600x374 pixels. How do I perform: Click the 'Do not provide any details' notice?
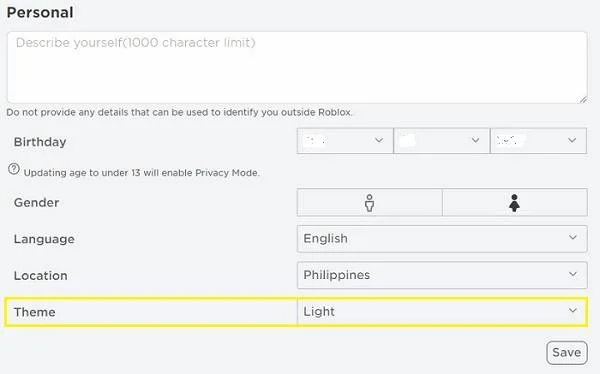179,113
